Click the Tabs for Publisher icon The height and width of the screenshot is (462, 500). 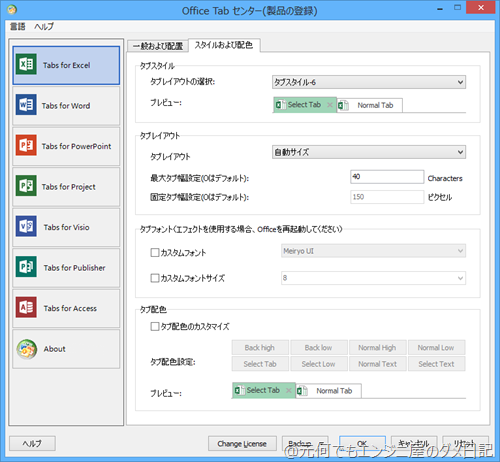[26, 267]
